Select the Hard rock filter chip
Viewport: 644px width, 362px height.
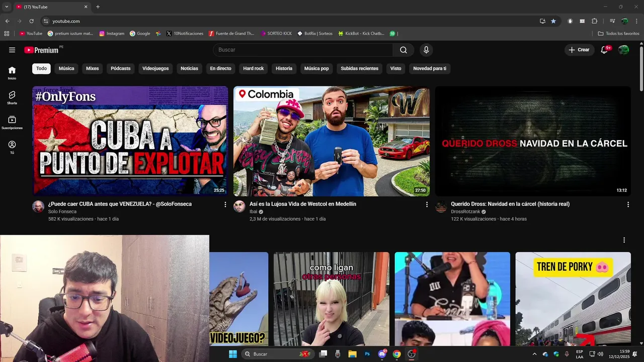254,68
